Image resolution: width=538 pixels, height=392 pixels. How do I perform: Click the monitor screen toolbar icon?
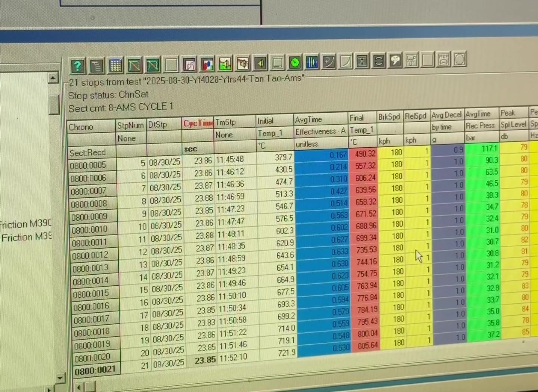(x=278, y=63)
